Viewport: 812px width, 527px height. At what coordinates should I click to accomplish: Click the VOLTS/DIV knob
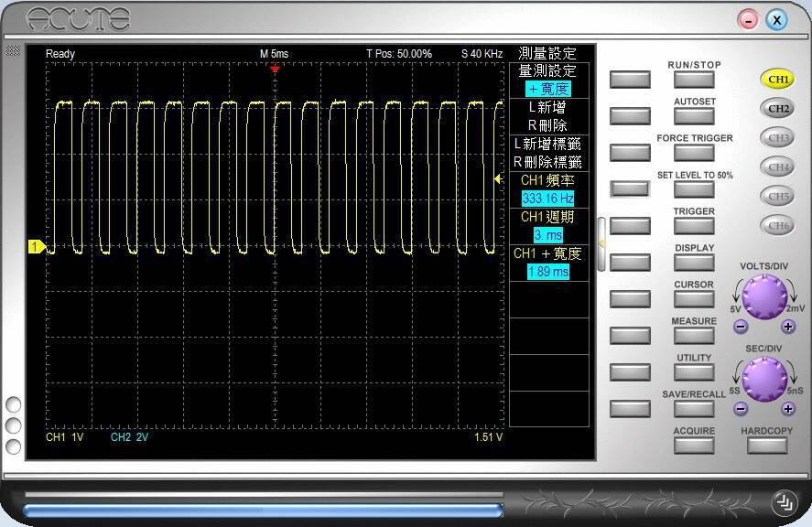(765, 296)
